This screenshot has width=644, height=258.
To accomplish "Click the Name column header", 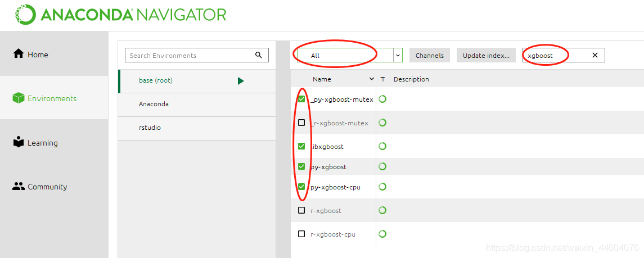I will [322, 79].
